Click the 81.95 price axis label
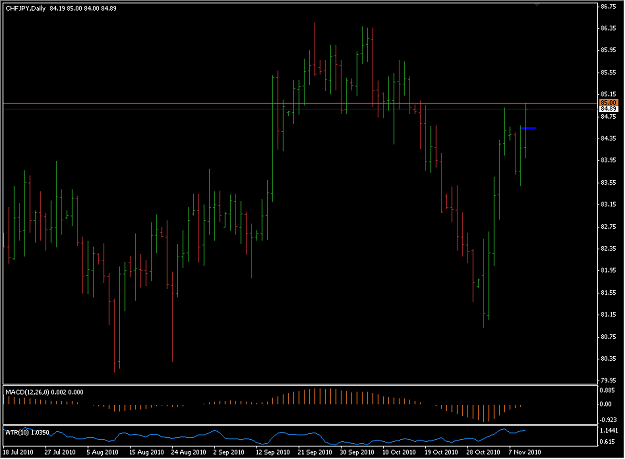This screenshot has height=459, width=625. (608, 270)
